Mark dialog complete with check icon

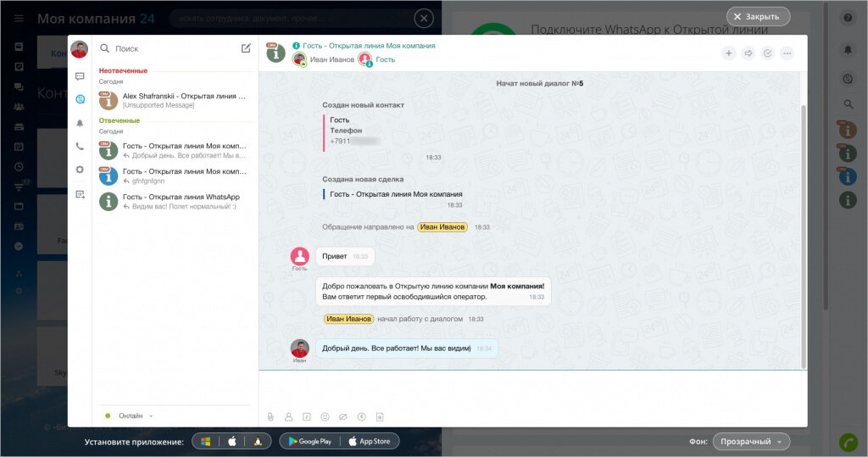click(767, 53)
